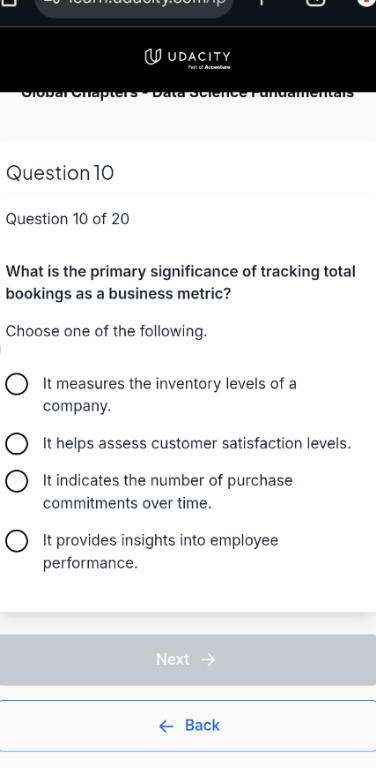The width and height of the screenshot is (376, 768).
Task: Open a new tab with the plus icon
Action: click(x=261, y=2)
